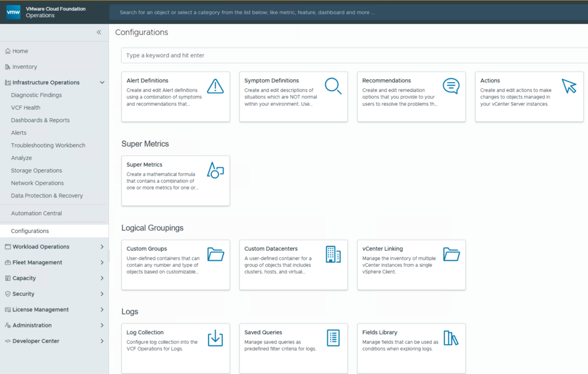
Task: Expand the Administration menu
Action: pyautogui.click(x=102, y=325)
